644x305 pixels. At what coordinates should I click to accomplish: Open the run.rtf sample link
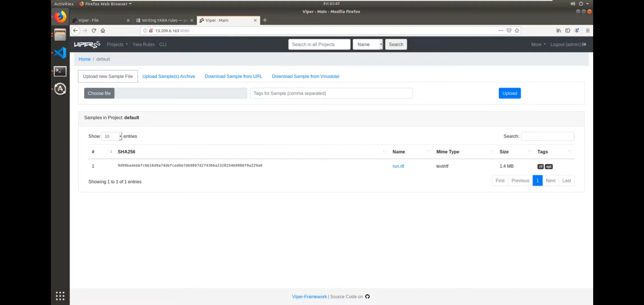[398, 166]
